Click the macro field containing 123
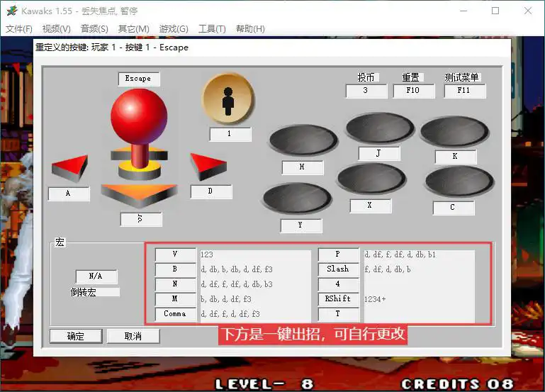 pyautogui.click(x=255, y=254)
